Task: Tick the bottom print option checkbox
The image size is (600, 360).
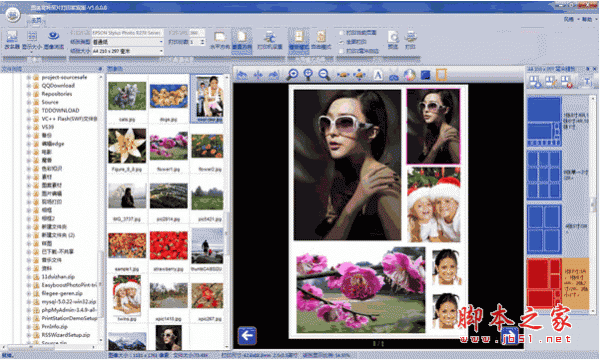Action: tap(341, 51)
